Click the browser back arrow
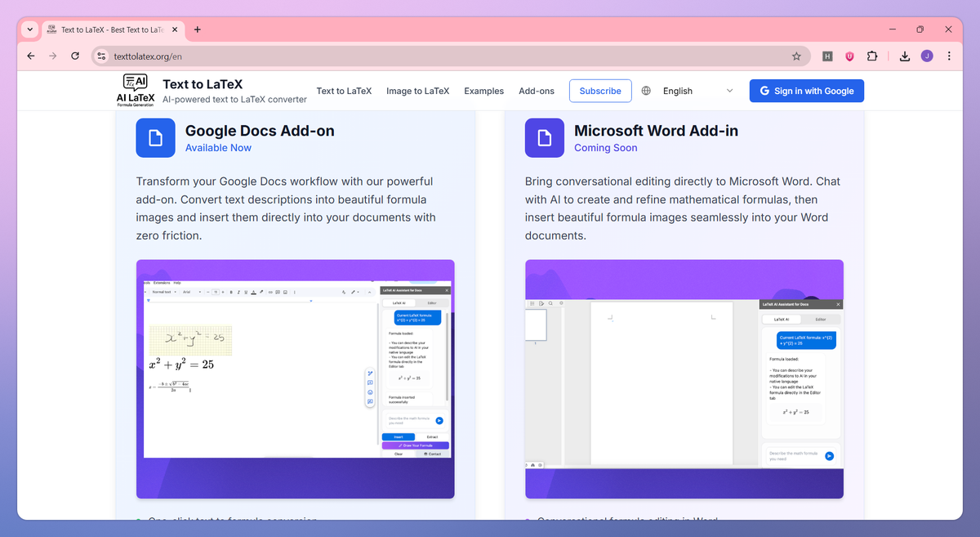Screen dimensions: 980x537 (x=31, y=56)
